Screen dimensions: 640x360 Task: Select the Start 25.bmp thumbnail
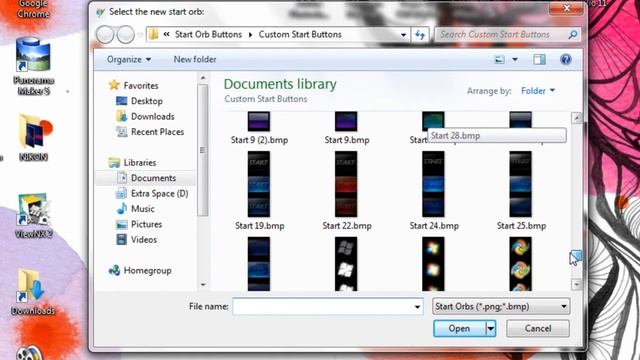coord(520,184)
